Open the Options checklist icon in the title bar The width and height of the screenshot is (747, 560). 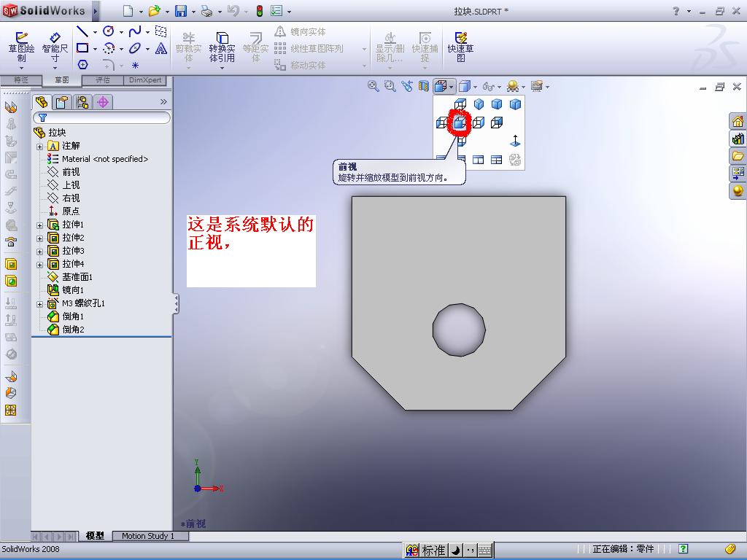point(276,10)
